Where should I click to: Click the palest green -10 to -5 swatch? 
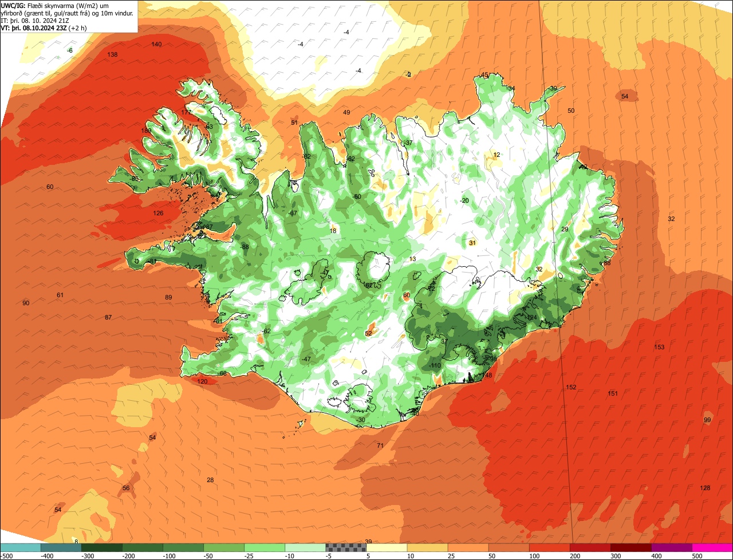coord(305,547)
